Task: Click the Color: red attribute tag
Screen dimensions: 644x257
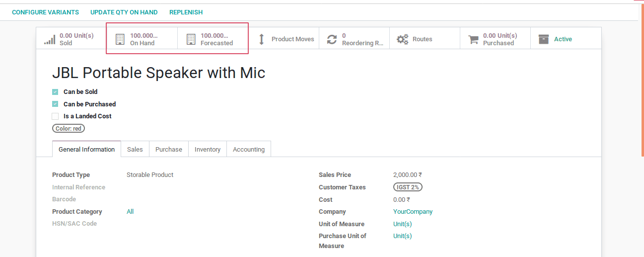Action: (69, 128)
